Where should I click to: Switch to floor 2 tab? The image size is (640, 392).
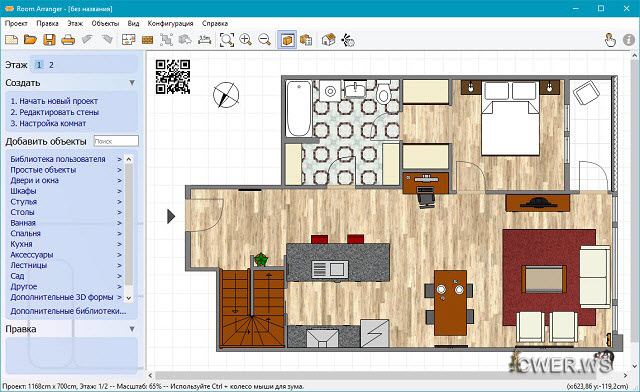tap(51, 65)
